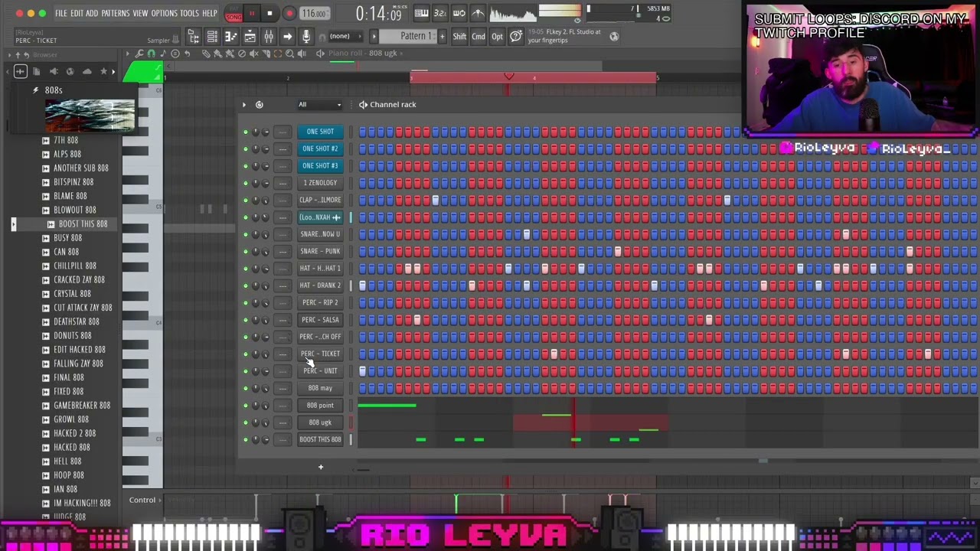The height and width of the screenshot is (551, 980).
Task: Click the browser plugin database icon
Action: 54,71
